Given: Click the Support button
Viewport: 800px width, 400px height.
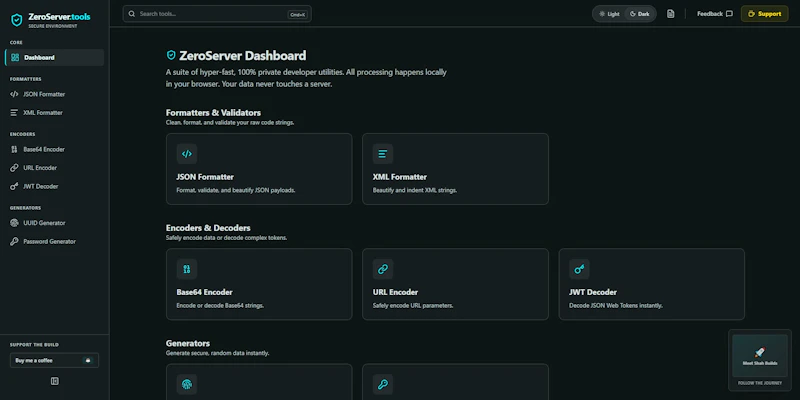Looking at the screenshot, I should point(764,14).
